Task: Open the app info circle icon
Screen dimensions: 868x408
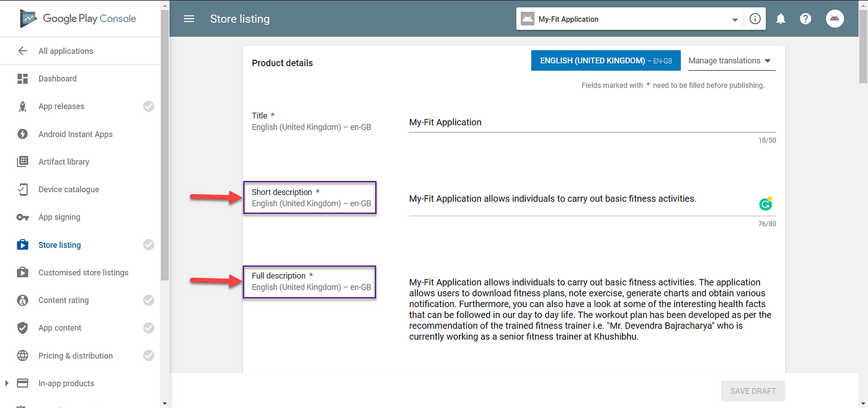Action: coord(755,19)
